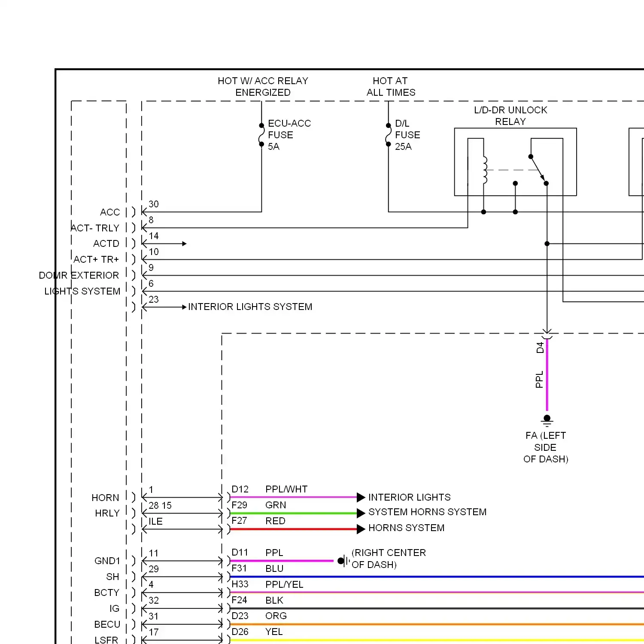Click the ground symbol beside Right Center of Dash

point(343,561)
